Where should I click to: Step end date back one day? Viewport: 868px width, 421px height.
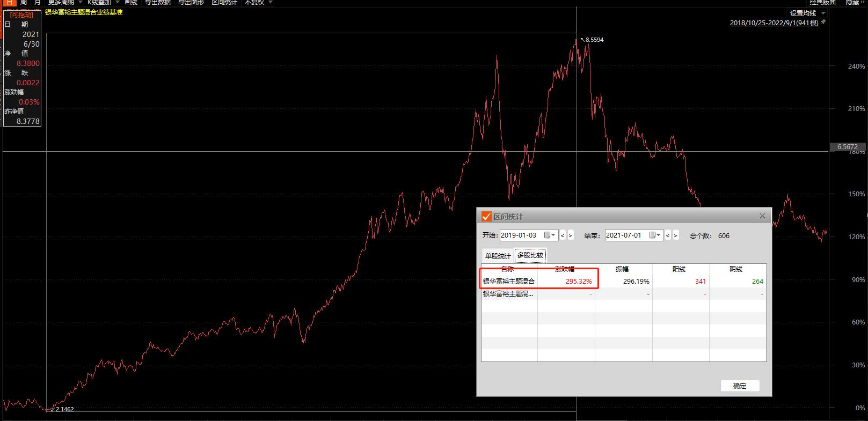tap(668, 235)
